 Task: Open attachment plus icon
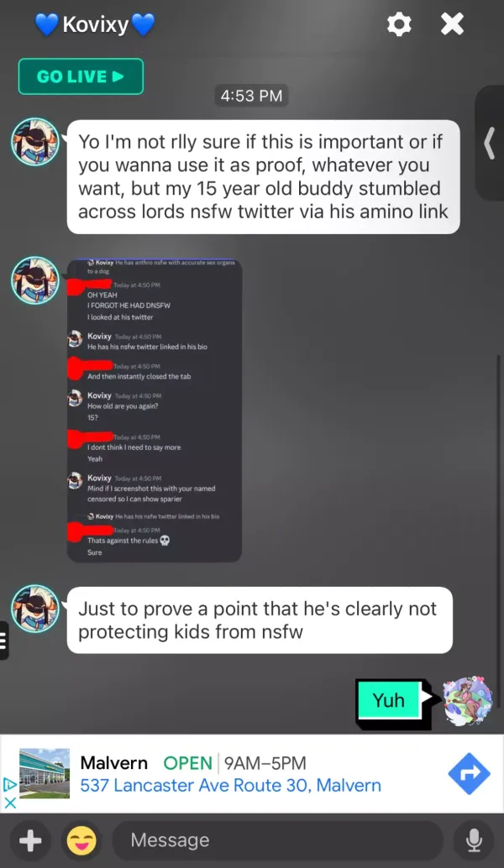pos(30,841)
